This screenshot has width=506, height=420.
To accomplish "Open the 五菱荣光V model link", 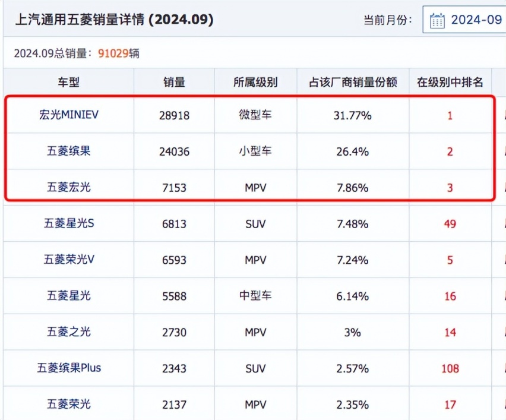I will coord(69,260).
